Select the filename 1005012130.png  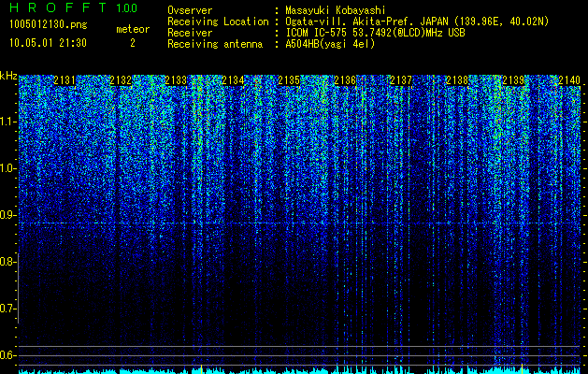(49, 24)
